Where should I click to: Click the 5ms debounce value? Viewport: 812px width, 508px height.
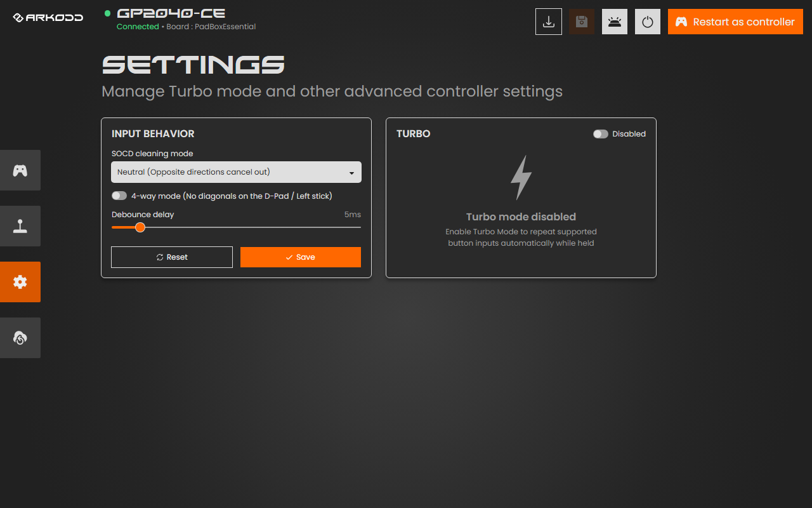(x=353, y=215)
